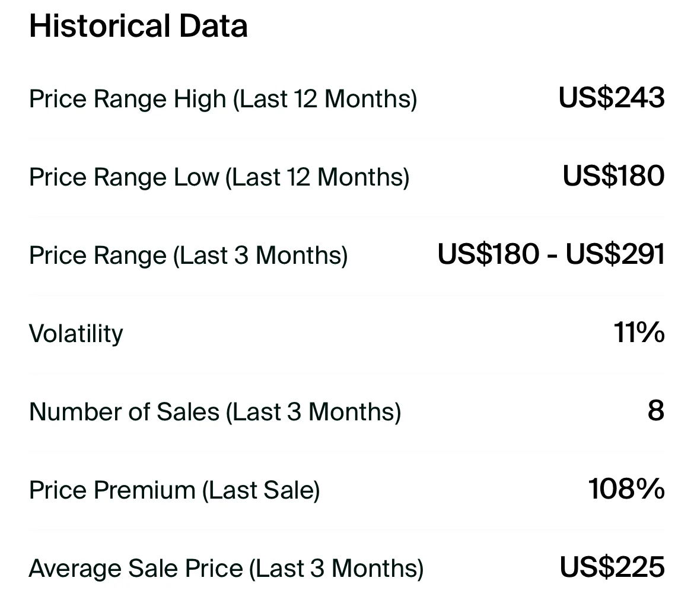The height and width of the screenshot is (616, 694).
Task: Click "(Last 12 Months)" in the Price Range Low row
Action: tap(317, 177)
